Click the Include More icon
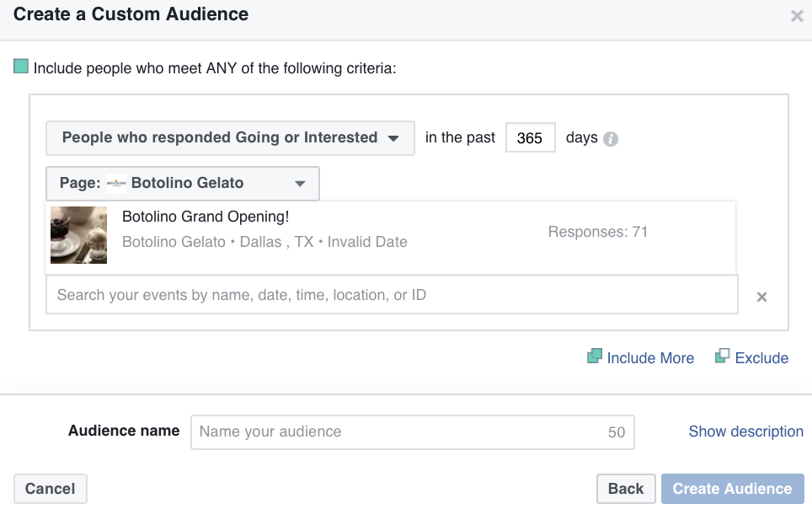The image size is (812, 509). pyautogui.click(x=595, y=356)
